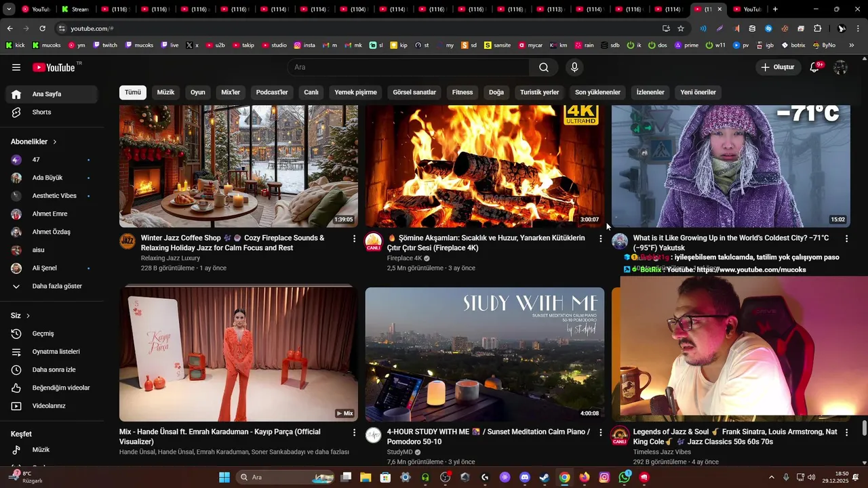Click the search magnifier button

coord(544,67)
